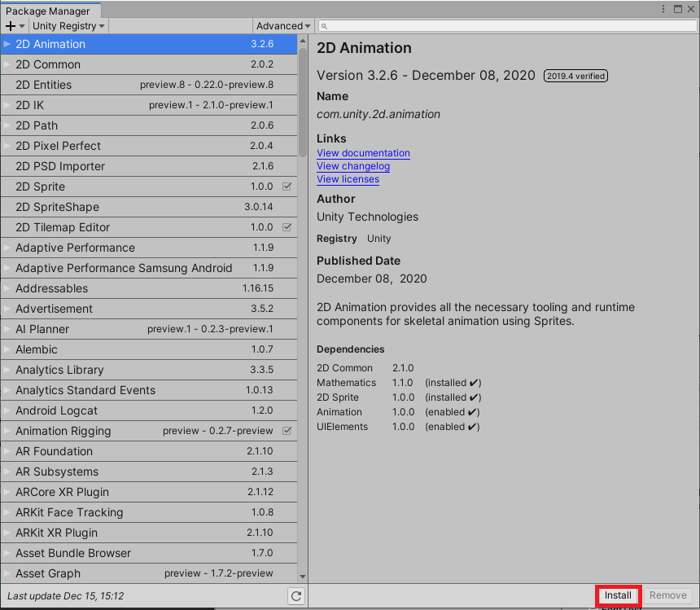700x610 pixels.
Task: Expand the 2D Common package versions
Action: coord(7,64)
